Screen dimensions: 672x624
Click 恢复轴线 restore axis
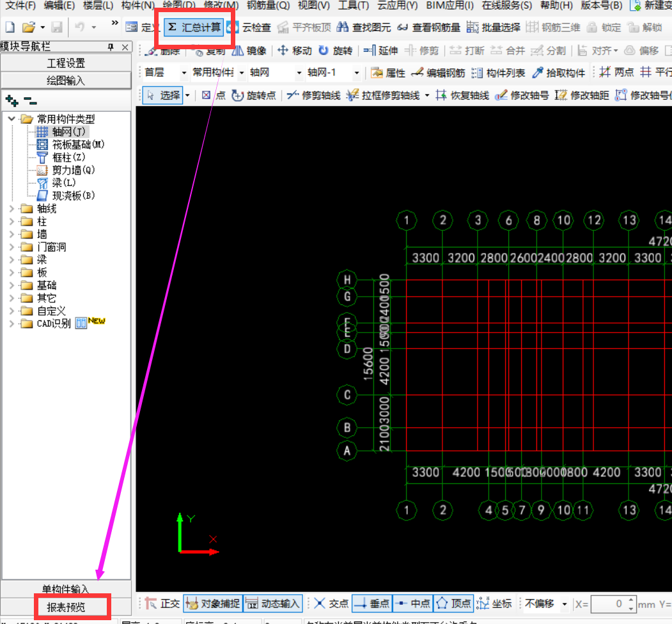[x=462, y=95]
